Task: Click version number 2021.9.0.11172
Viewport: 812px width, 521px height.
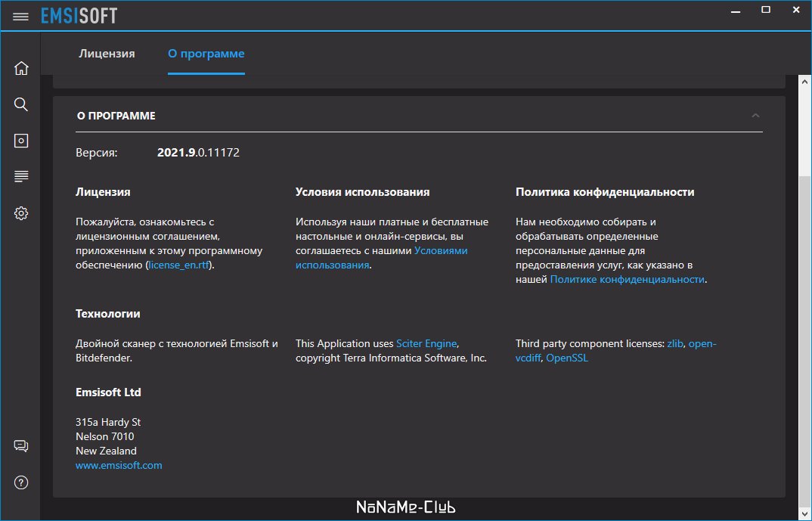Action: pyautogui.click(x=198, y=152)
